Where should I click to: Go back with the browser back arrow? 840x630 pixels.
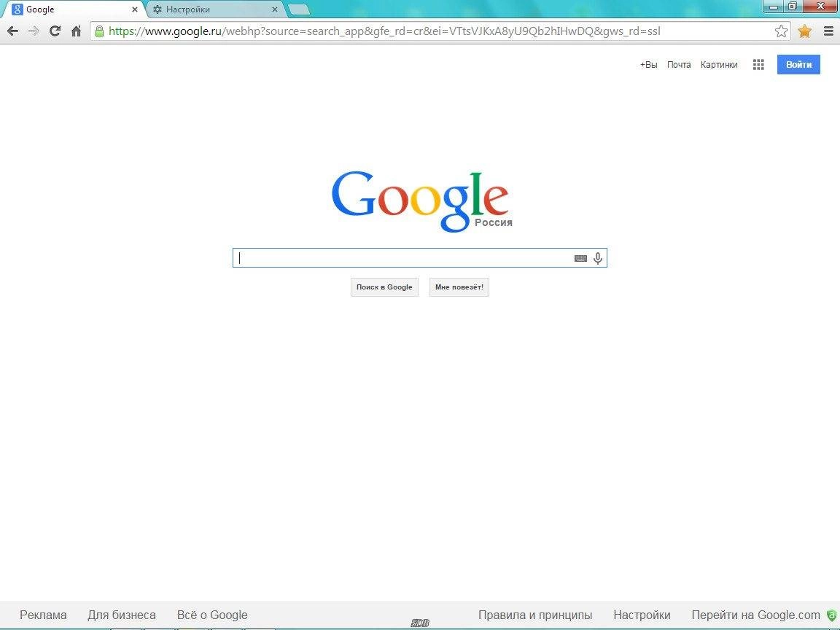(13, 31)
